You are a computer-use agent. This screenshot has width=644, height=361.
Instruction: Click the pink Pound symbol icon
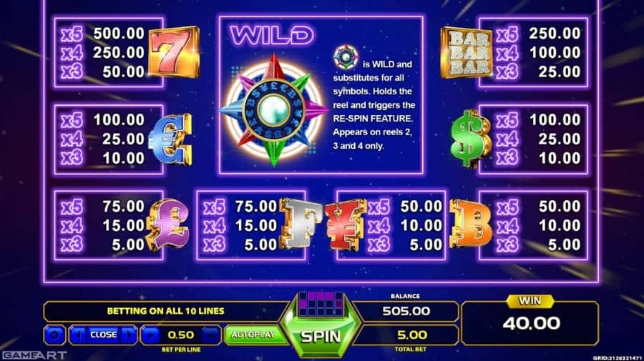tap(168, 224)
